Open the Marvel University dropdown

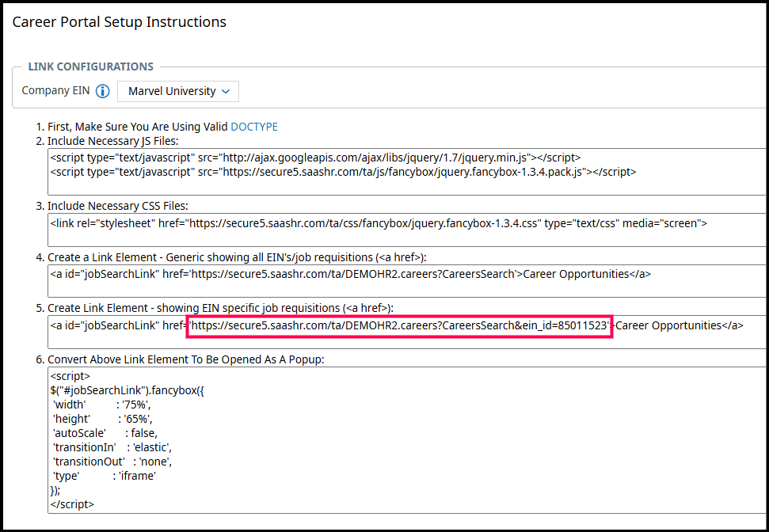click(178, 91)
